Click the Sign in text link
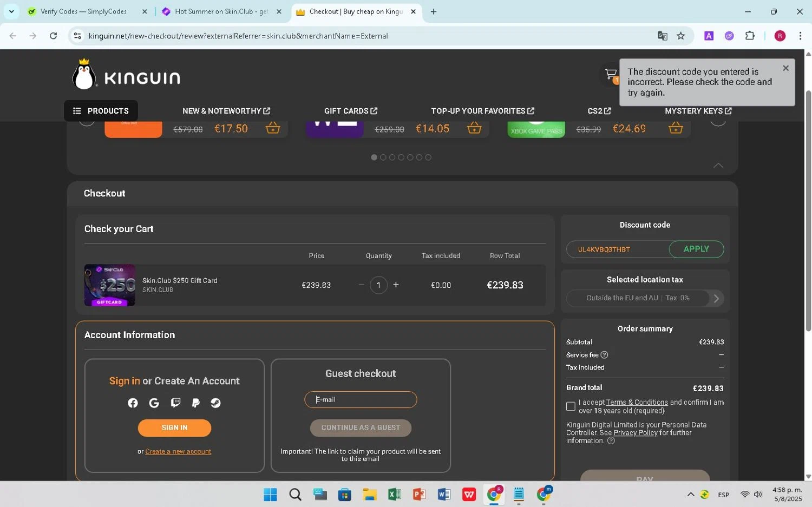 (125, 381)
